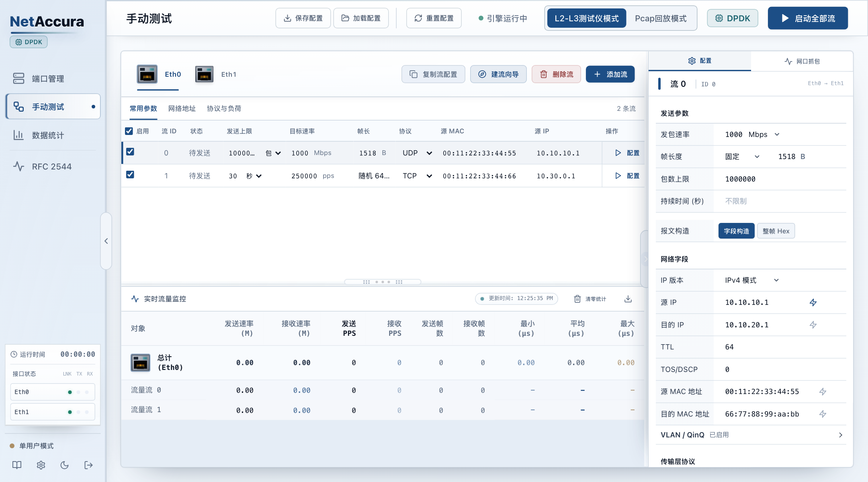Collapse the left sidebar with chevron
This screenshot has width=868, height=482.
[106, 241]
